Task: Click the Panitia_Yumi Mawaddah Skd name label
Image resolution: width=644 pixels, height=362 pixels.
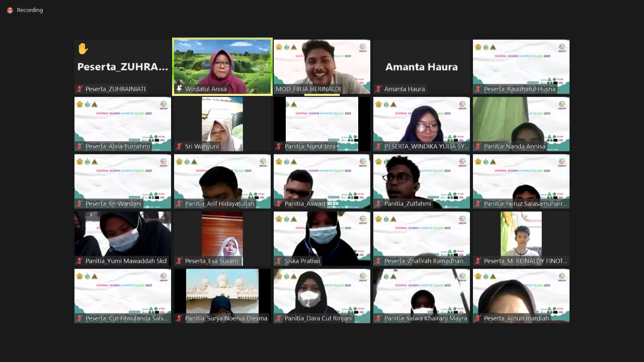Action: coord(126,261)
